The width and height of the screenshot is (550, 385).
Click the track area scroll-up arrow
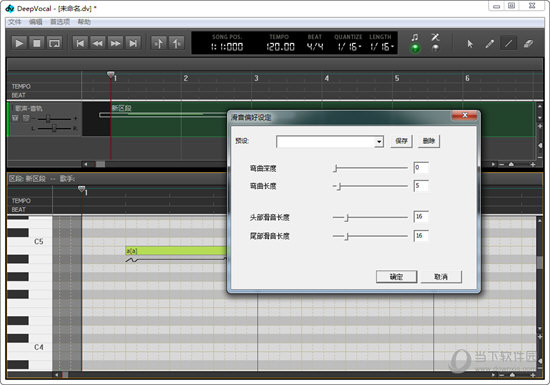(539, 106)
